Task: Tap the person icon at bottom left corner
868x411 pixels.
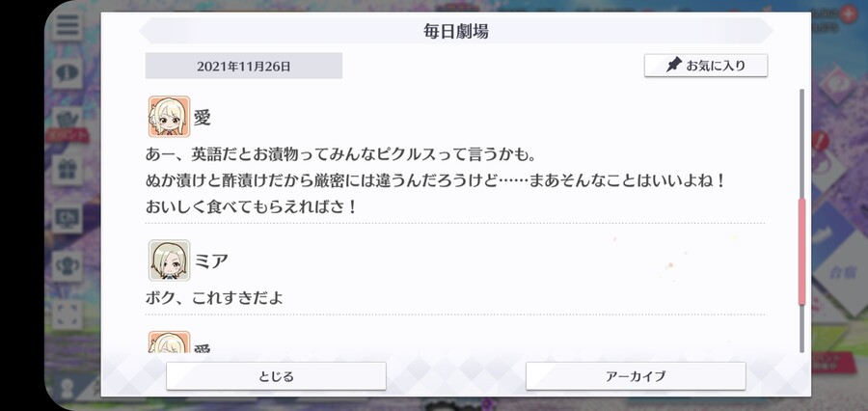Action: tap(67, 389)
